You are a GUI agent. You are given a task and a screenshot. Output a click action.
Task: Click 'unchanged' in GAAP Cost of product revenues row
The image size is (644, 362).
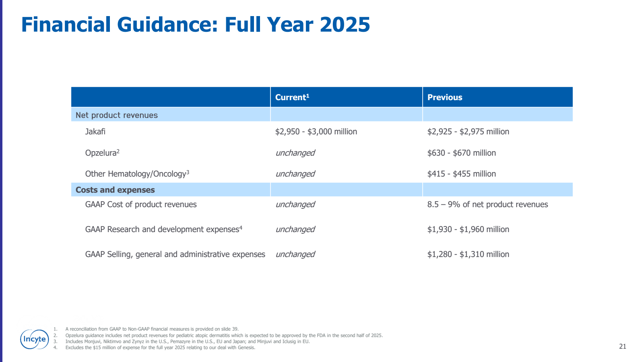point(295,204)
